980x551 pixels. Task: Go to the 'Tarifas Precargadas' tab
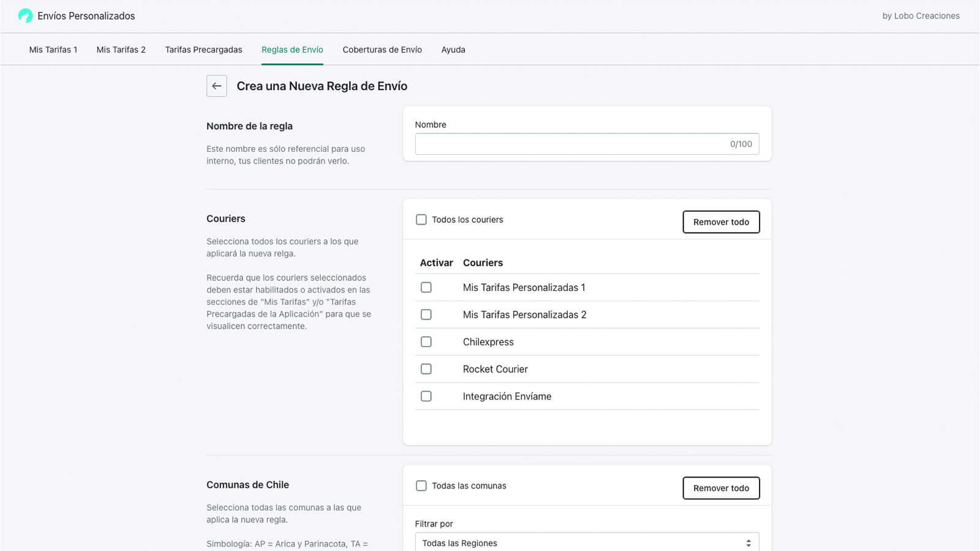203,50
